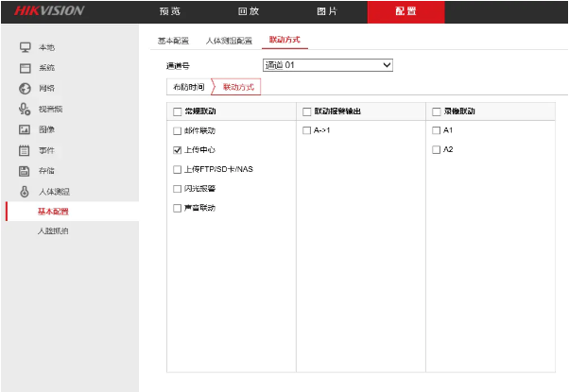Click the HIKVISION logo
The image size is (569, 392).
coord(49,11)
